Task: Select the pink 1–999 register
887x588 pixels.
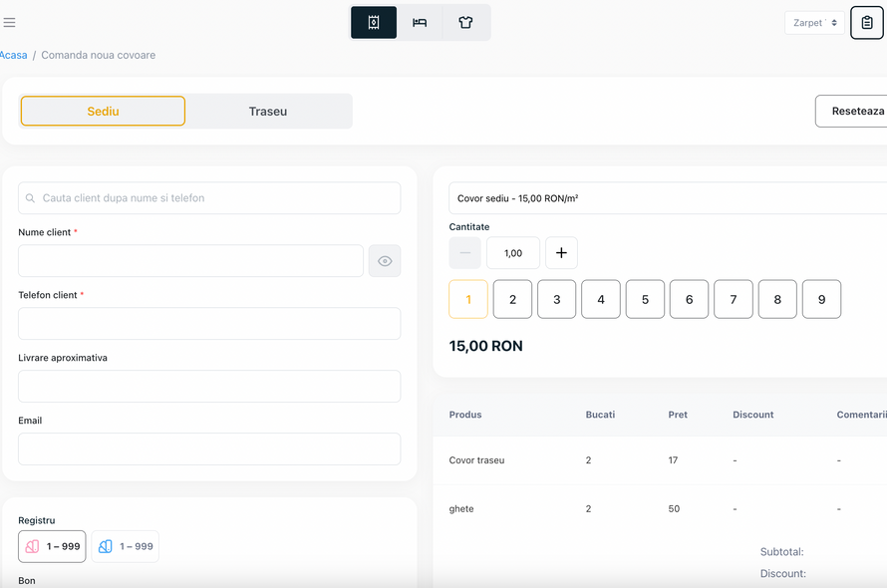Action: coord(52,546)
